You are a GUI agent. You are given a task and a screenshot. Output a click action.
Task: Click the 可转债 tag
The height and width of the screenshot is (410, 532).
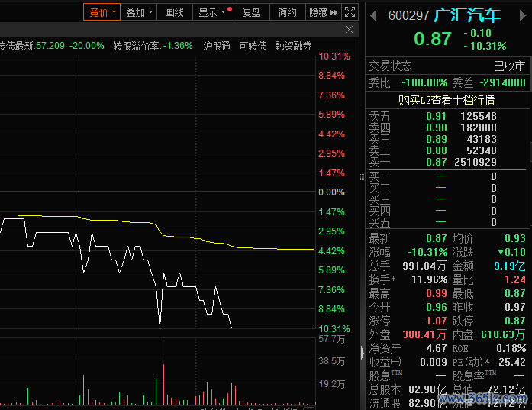coord(253,46)
